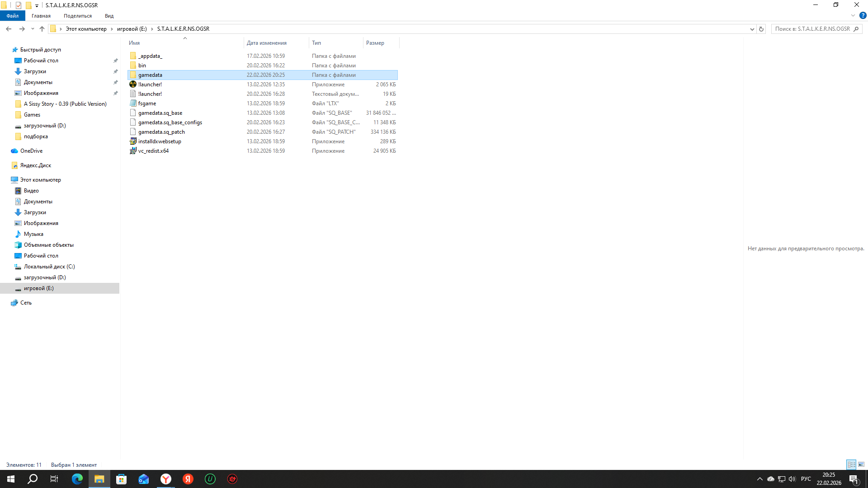Open the Файл menu
The height and width of the screenshot is (488, 868).
[x=12, y=16]
